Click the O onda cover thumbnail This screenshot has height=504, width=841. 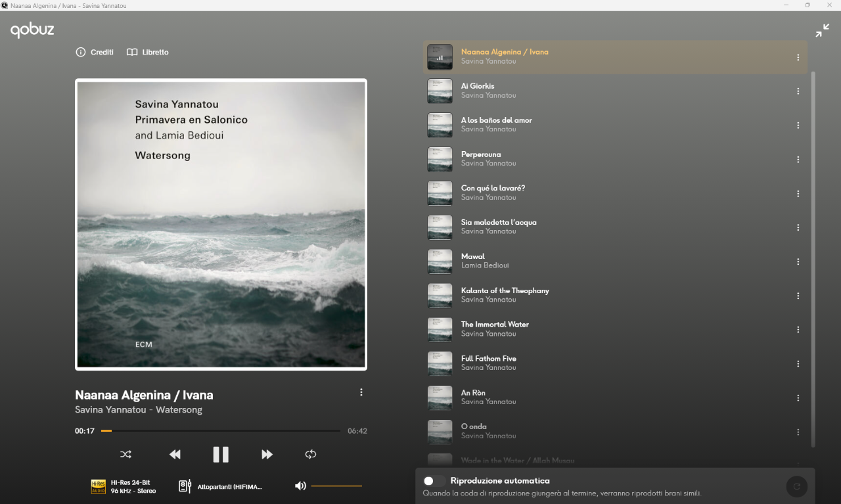tap(440, 432)
